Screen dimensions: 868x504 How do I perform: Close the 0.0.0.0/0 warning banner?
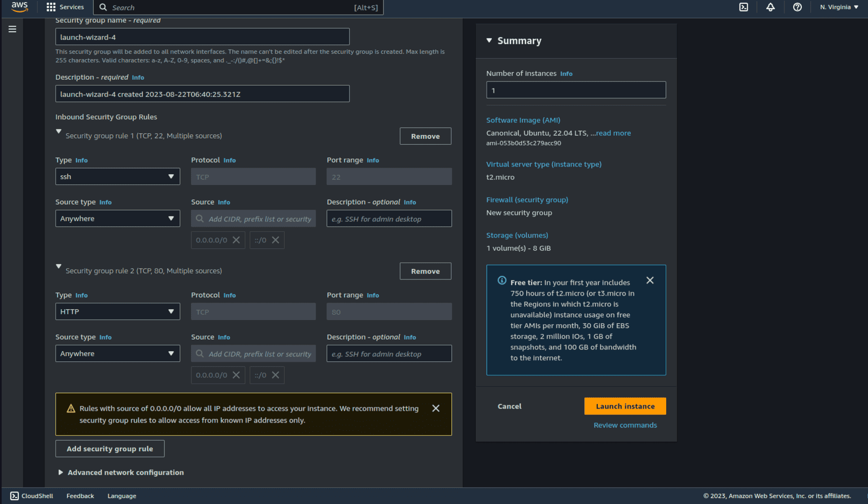pyautogui.click(x=436, y=409)
